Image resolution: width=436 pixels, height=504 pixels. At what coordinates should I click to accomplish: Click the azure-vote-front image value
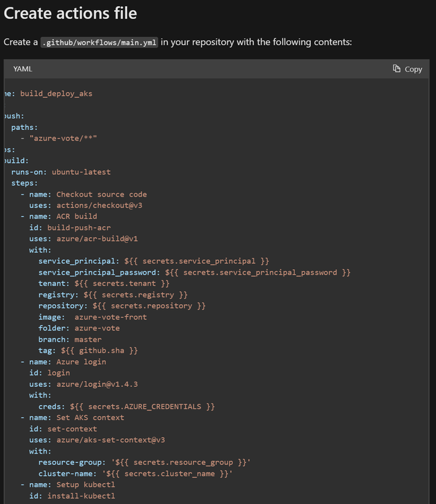tap(110, 317)
